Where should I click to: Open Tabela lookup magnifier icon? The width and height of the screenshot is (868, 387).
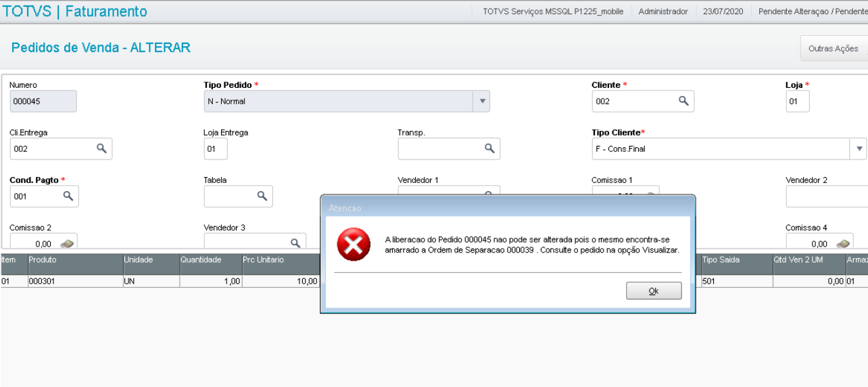tap(262, 196)
